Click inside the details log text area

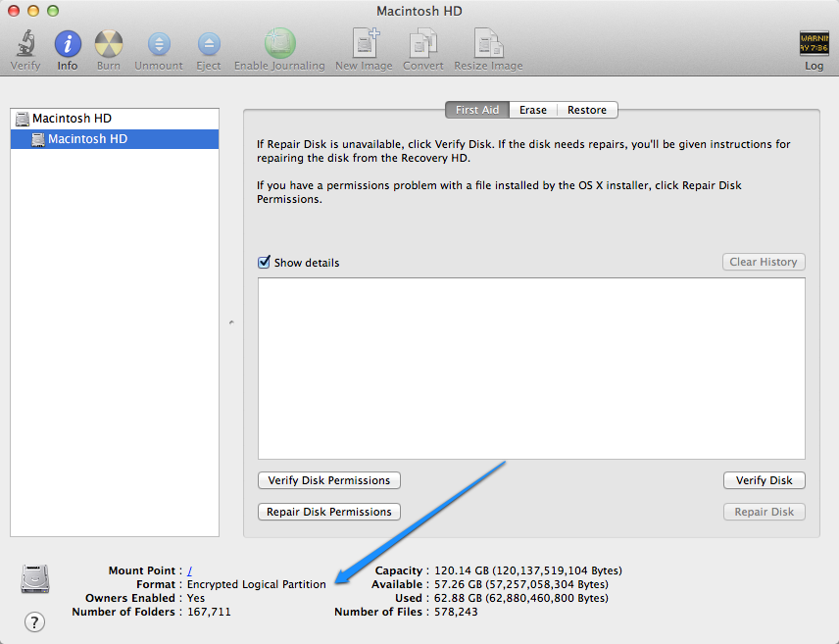pyautogui.click(x=531, y=369)
